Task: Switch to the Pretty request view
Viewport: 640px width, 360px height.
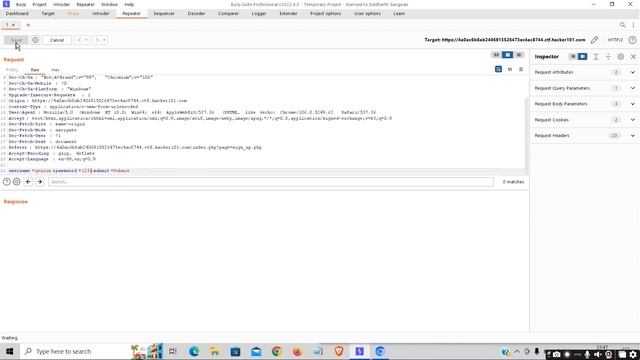Action: [12, 70]
